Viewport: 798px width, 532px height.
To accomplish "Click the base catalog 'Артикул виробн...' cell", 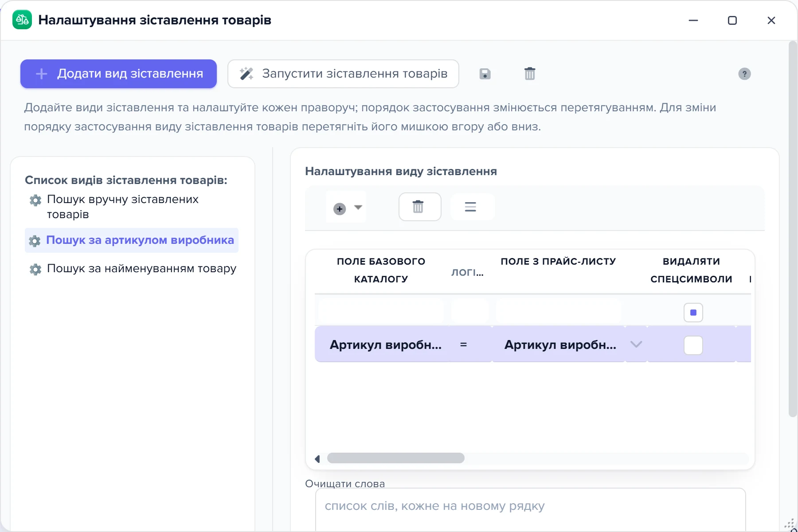I will pyautogui.click(x=382, y=344).
